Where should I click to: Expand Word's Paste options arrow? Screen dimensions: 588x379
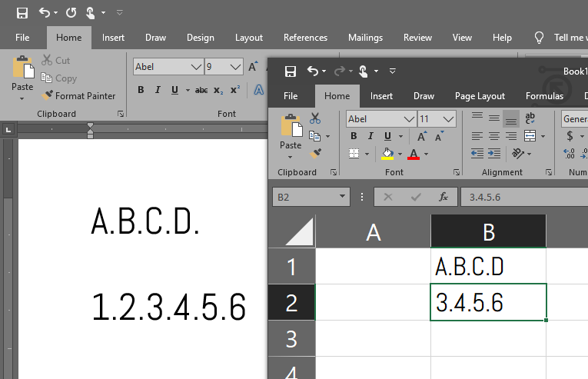pos(22,98)
